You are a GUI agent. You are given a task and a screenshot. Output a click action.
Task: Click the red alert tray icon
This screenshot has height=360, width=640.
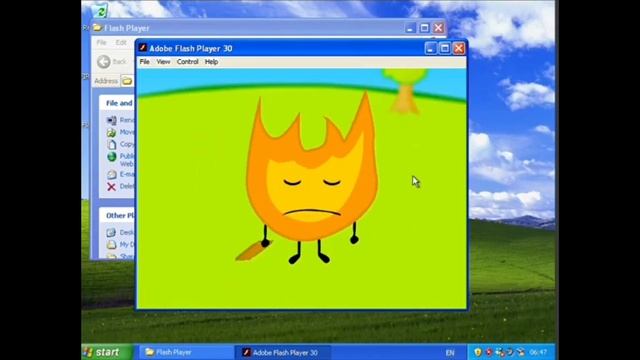tap(489, 352)
